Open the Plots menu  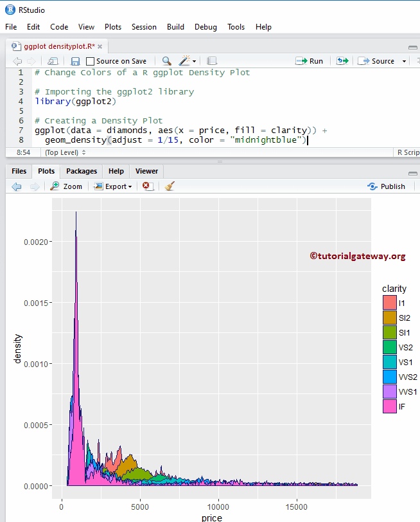113,27
